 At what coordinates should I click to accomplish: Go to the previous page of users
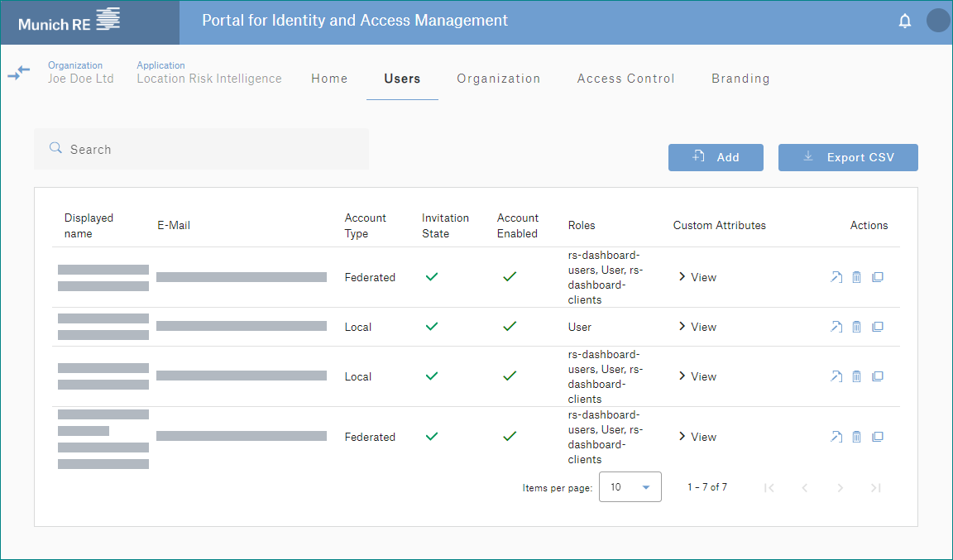(805, 488)
